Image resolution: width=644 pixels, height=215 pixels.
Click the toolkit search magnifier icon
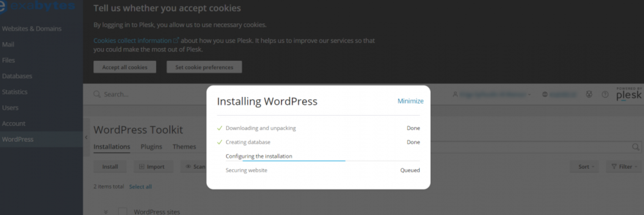click(x=636, y=147)
